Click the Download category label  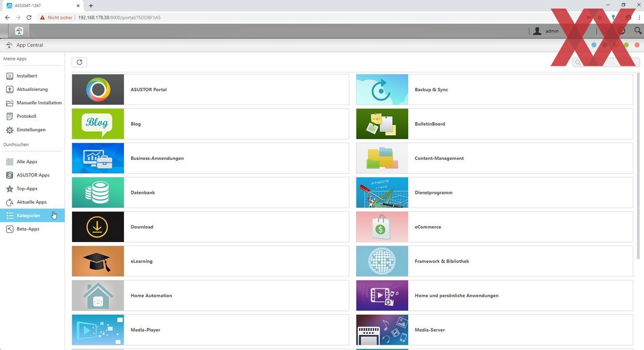click(142, 227)
